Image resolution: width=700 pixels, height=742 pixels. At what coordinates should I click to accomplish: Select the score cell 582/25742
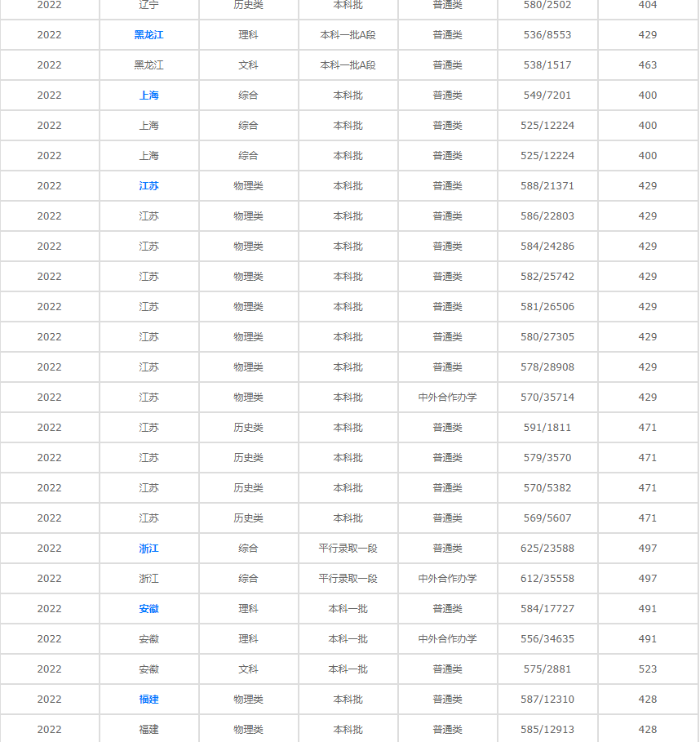click(x=547, y=277)
